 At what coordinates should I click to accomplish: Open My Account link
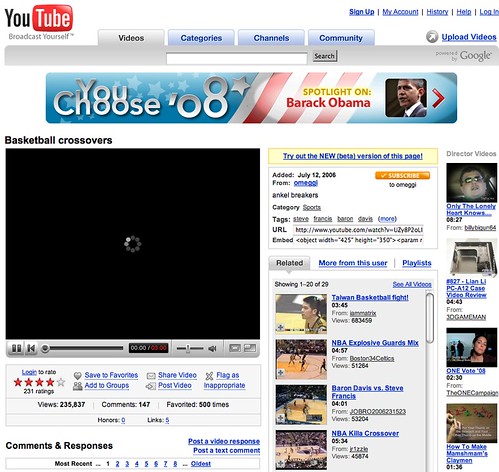pyautogui.click(x=400, y=12)
